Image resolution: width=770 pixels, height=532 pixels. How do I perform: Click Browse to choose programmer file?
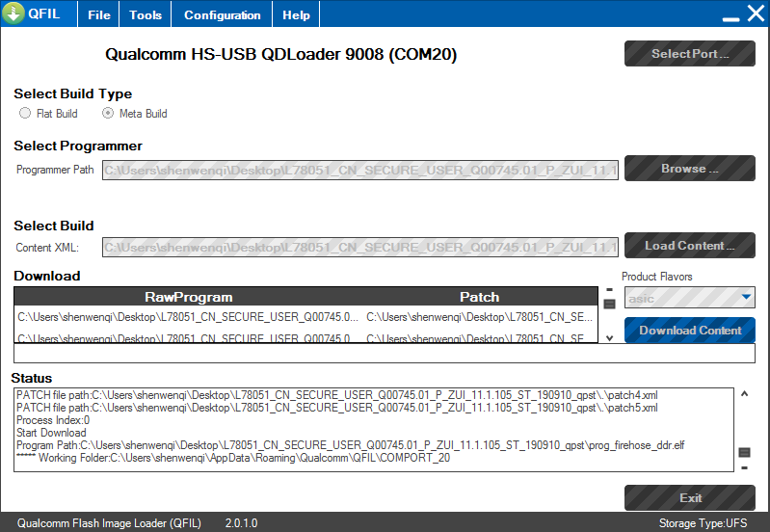pos(689,169)
